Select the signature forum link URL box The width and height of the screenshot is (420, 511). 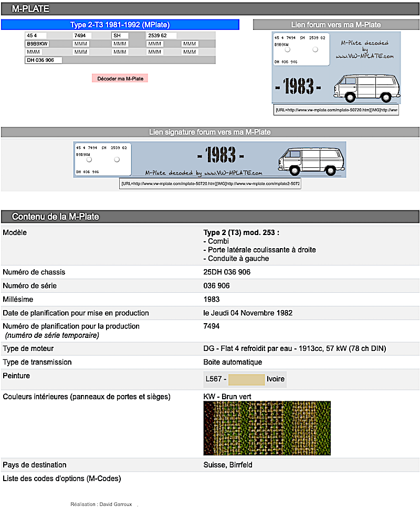coord(210,184)
